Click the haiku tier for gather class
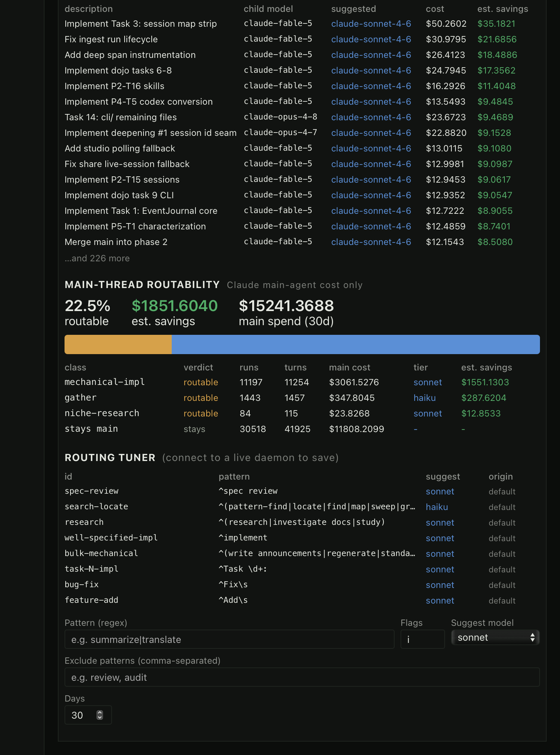Screen dimensions: 560x755 coord(425,398)
